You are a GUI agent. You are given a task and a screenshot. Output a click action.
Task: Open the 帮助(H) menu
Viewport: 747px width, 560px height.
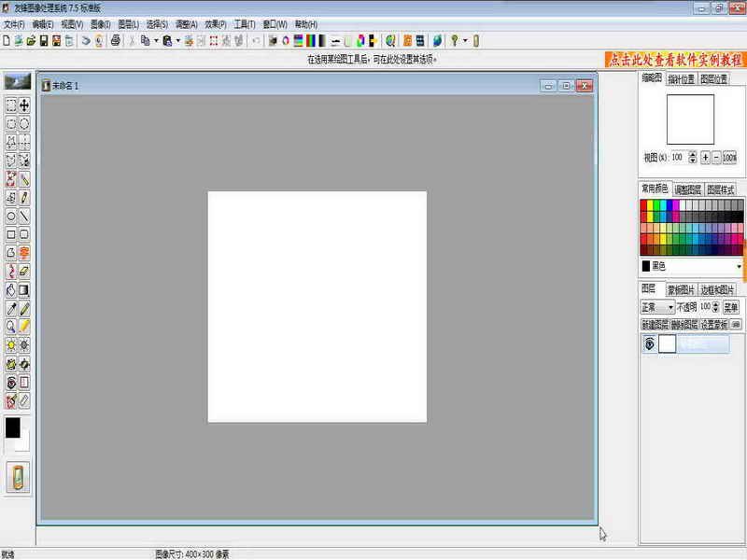(x=306, y=24)
